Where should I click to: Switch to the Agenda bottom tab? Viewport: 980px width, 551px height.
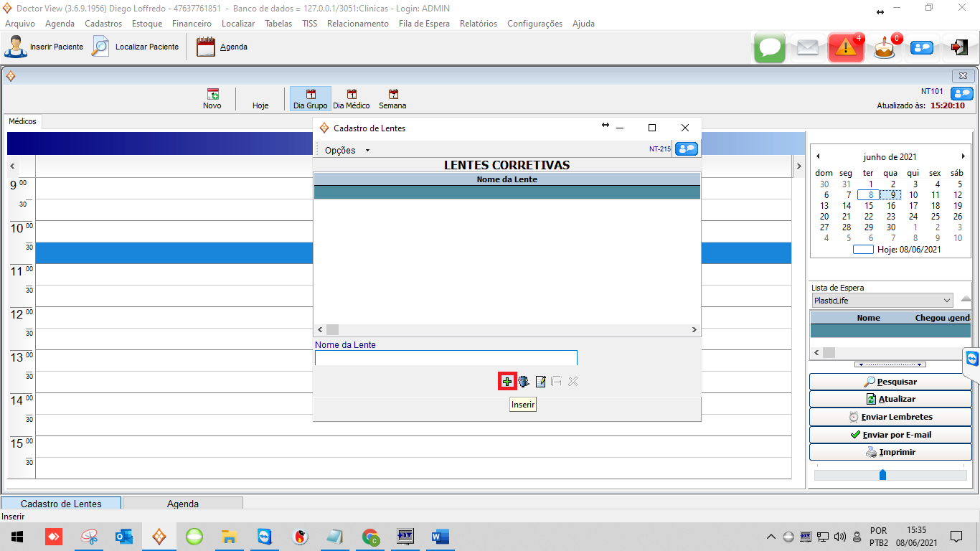(x=183, y=504)
